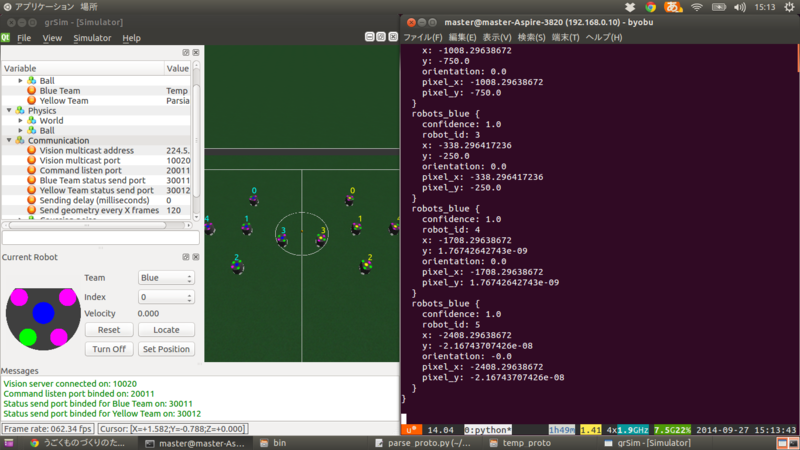Switch to temp_proto taskbar window
Image resolution: width=800 pixels, height=450 pixels.
520,443
